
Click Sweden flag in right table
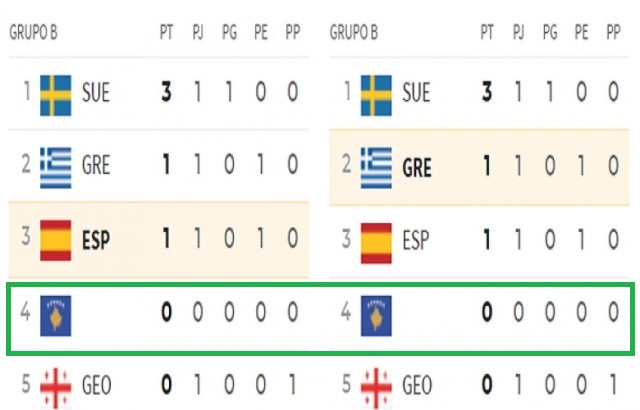point(375,95)
